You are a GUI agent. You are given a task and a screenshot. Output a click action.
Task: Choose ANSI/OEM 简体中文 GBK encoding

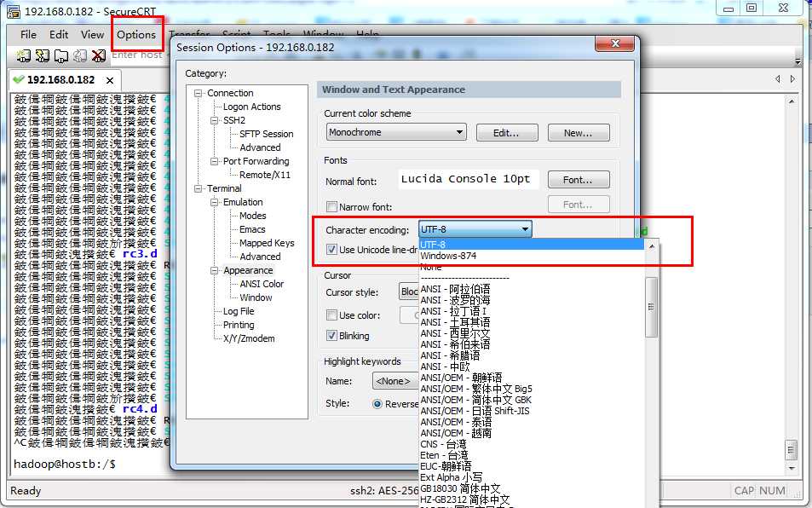click(x=532, y=400)
